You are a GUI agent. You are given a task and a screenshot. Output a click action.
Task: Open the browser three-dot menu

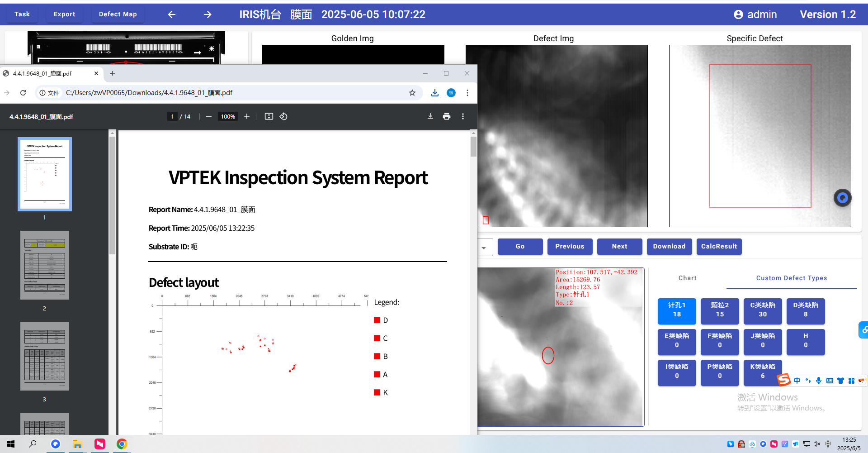point(467,93)
